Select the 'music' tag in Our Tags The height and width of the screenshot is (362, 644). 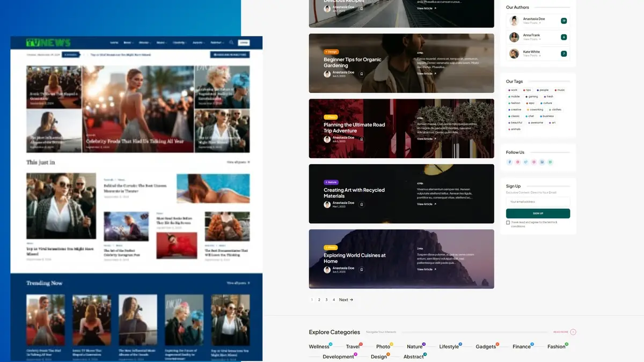(559, 90)
